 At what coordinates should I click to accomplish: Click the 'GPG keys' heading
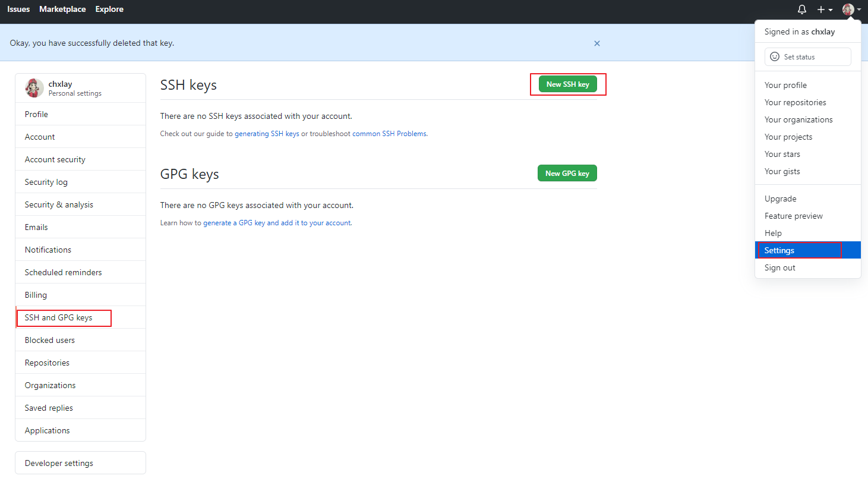[x=190, y=174]
